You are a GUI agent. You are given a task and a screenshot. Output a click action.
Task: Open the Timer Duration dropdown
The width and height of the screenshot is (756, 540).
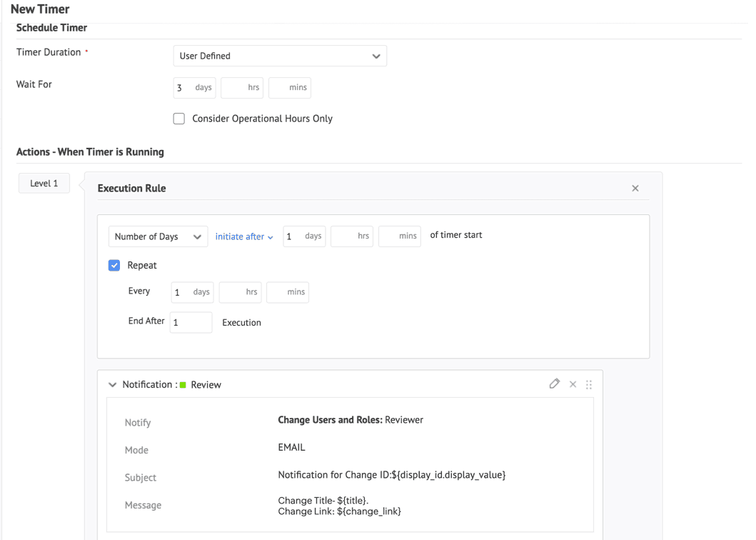point(280,56)
